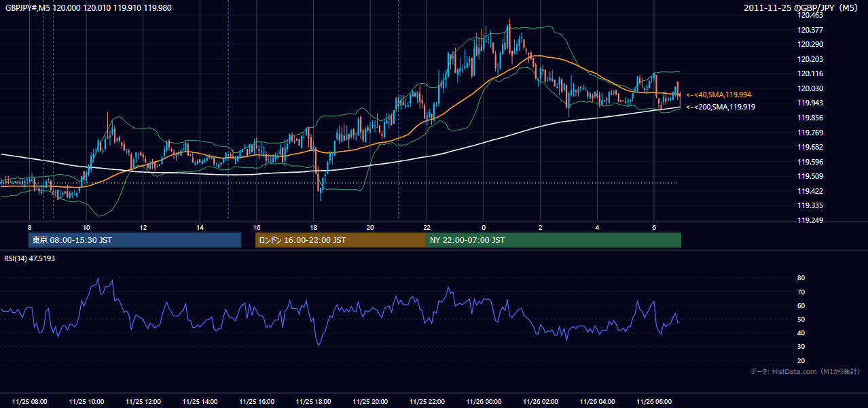Screen dimensions: 868x408
Task: Click the 11/26 06:00 time axis label
Action: pyautogui.click(x=654, y=402)
